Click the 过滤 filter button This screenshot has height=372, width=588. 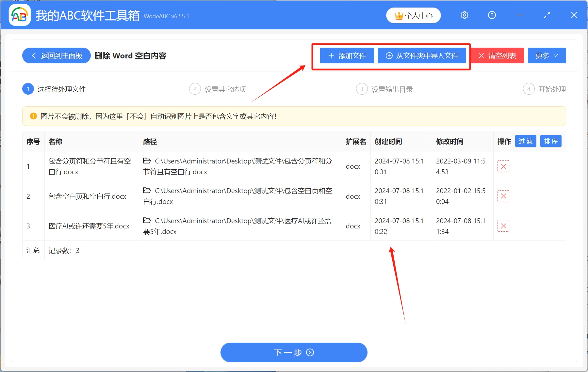526,141
